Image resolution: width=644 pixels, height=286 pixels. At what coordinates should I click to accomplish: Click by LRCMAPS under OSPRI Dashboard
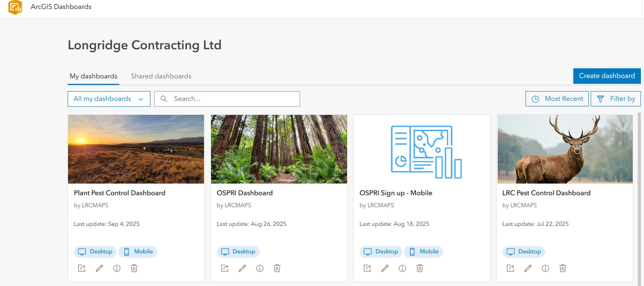(x=234, y=205)
